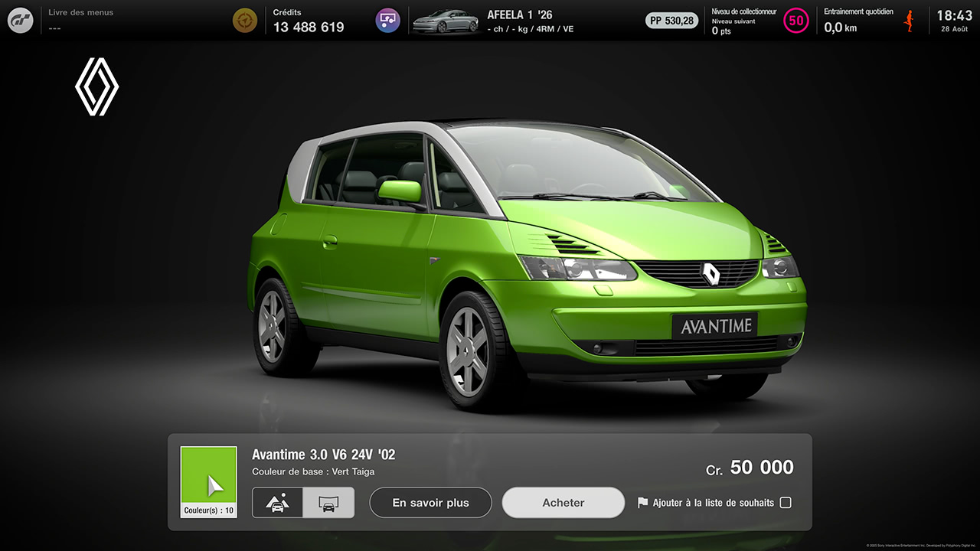Click the AVANTIME license plate on car
Screen dimensions: 980x551
pos(715,327)
